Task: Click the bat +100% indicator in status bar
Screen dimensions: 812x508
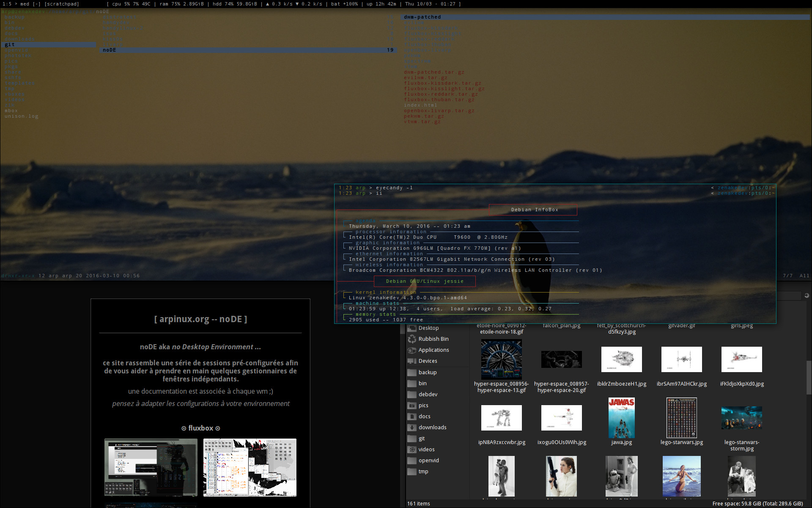Action: pos(344,4)
